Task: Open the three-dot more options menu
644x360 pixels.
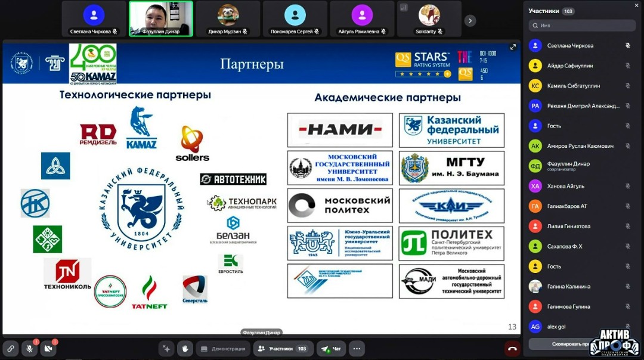Action: 357,349
